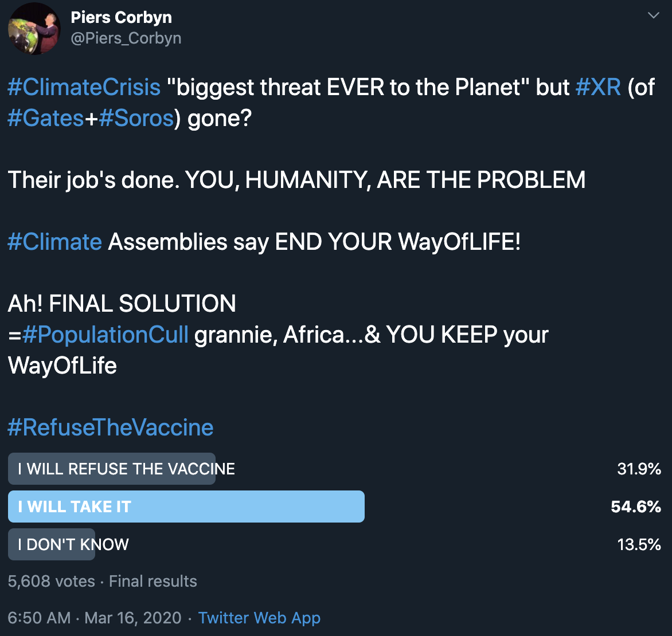Open the Piers Corbyn display name link
The width and height of the screenshot is (672, 636).
coord(122,18)
